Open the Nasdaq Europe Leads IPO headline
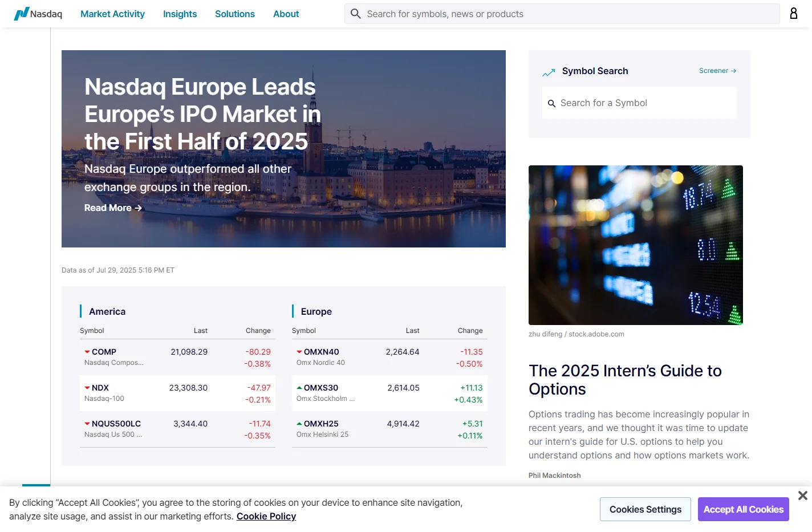 point(202,114)
